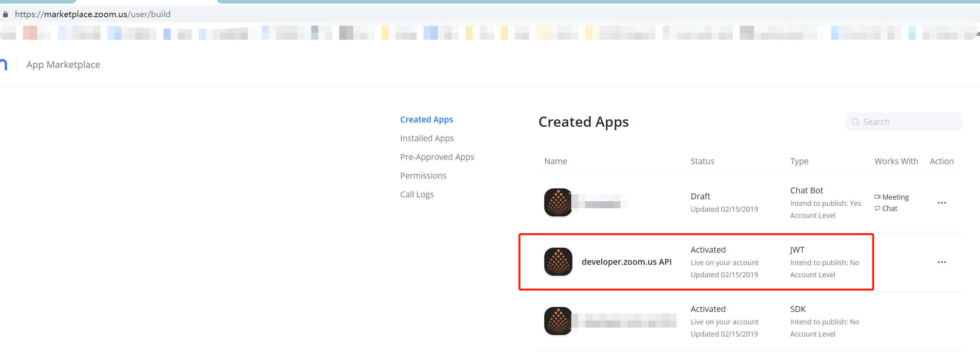Click the Type column header
This screenshot has height=358, width=980.
[799, 161]
